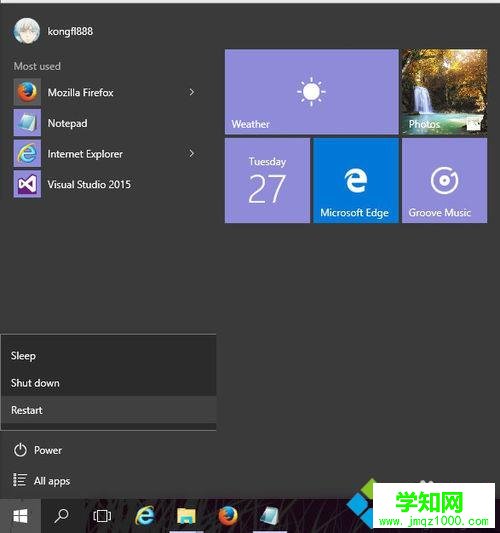Launch Visual Studio 2015 from the list
500x533 pixels.
click(x=105, y=184)
